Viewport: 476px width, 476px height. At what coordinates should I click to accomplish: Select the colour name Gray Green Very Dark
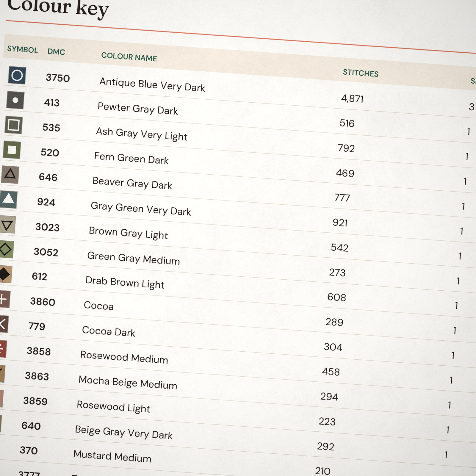[141, 209]
